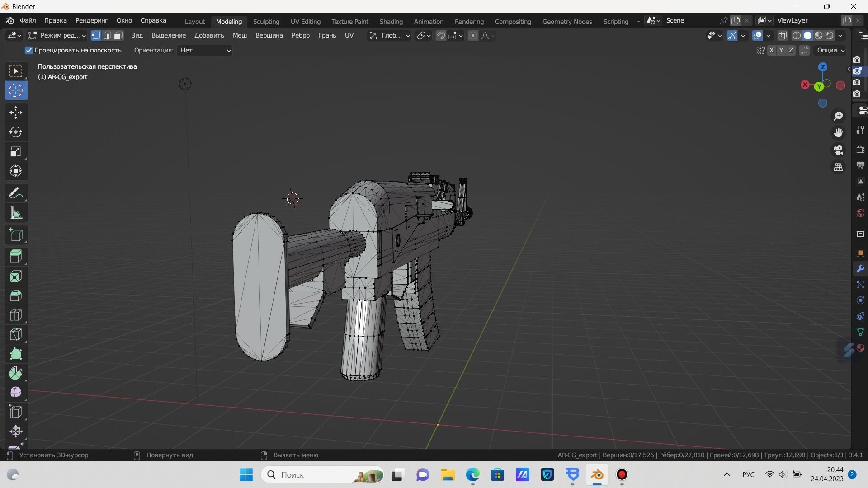
Task: Select the Scale tool
Action: (x=16, y=151)
